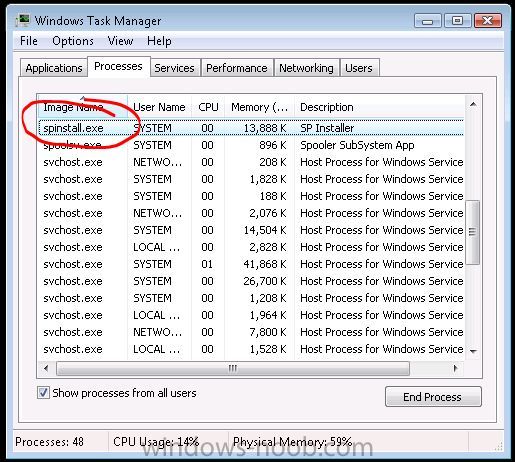
Task: Click the vertical scrollbar thumb
Action: [x=472, y=232]
